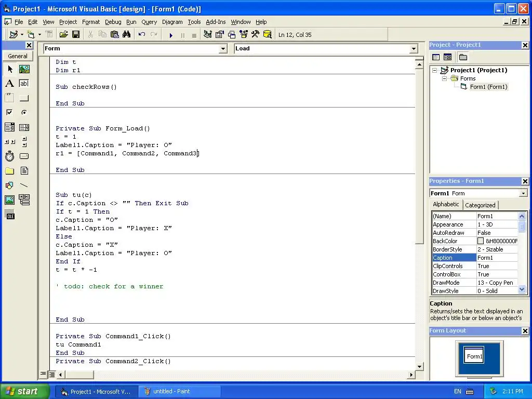Switch to untitled - Paint in the taskbar
Image resolution: width=532 pixels, height=399 pixels.
click(x=179, y=391)
